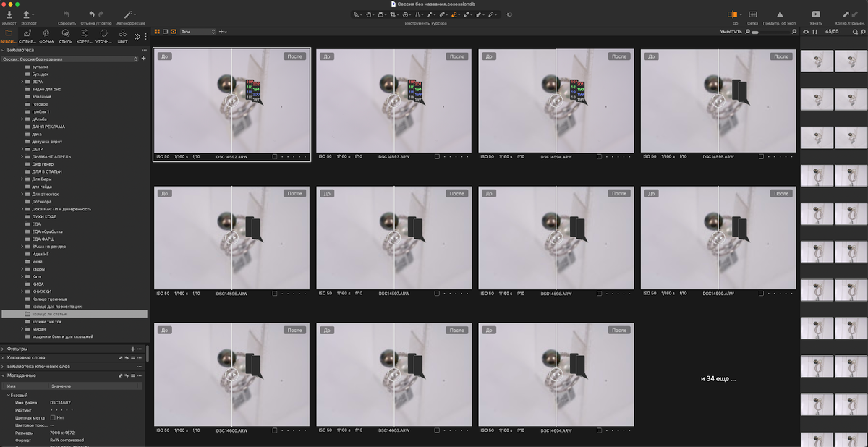Viewport: 868px width, 447px height.
Task: Click the before/after split handle on DSC14592.ARW
Action: pos(231,100)
